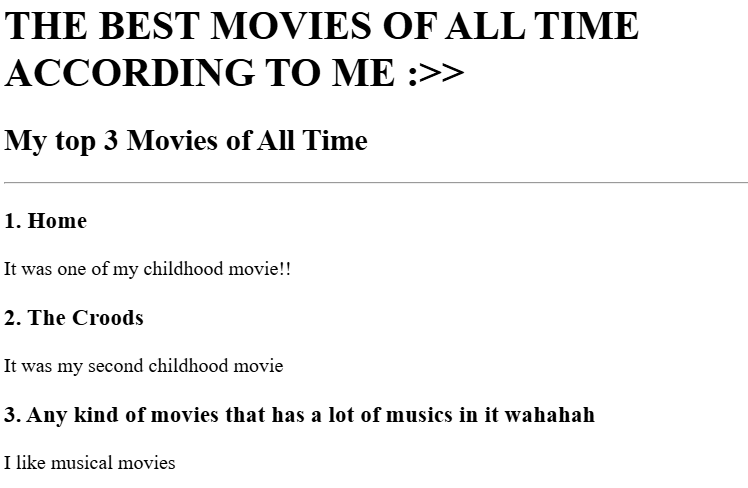
Task: Click the word "Croods" in the second heading
Action: pos(108,318)
